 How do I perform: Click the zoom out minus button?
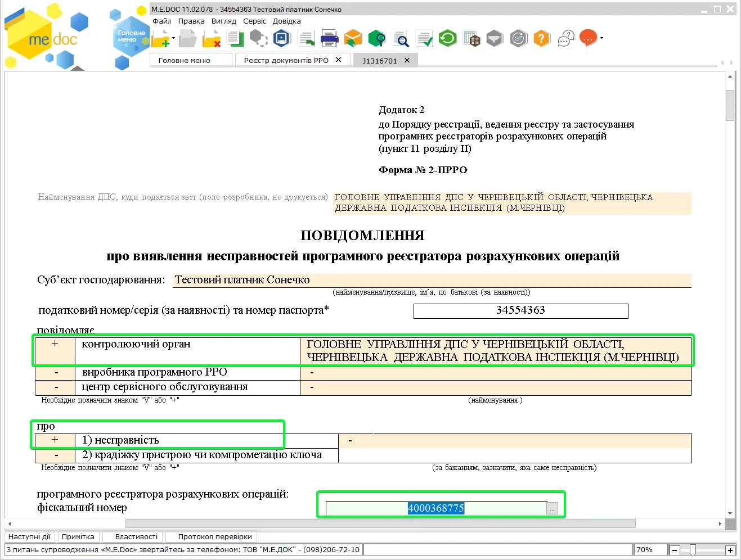(x=675, y=550)
